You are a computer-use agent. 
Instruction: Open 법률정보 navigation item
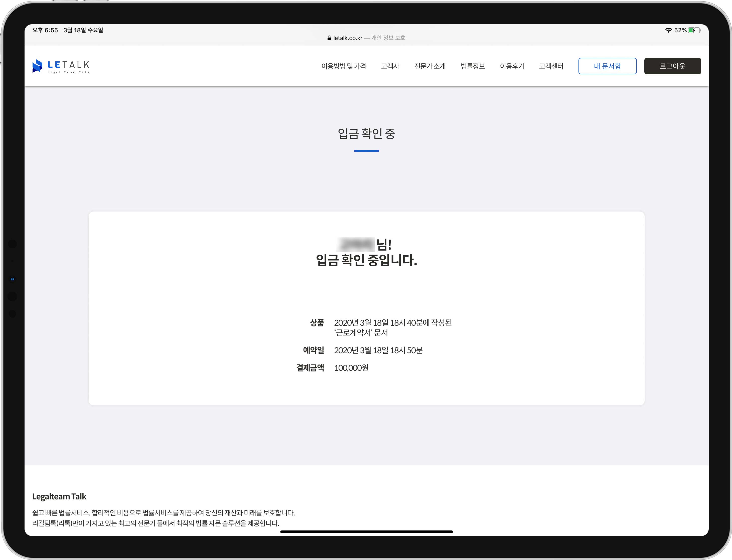pyautogui.click(x=473, y=66)
